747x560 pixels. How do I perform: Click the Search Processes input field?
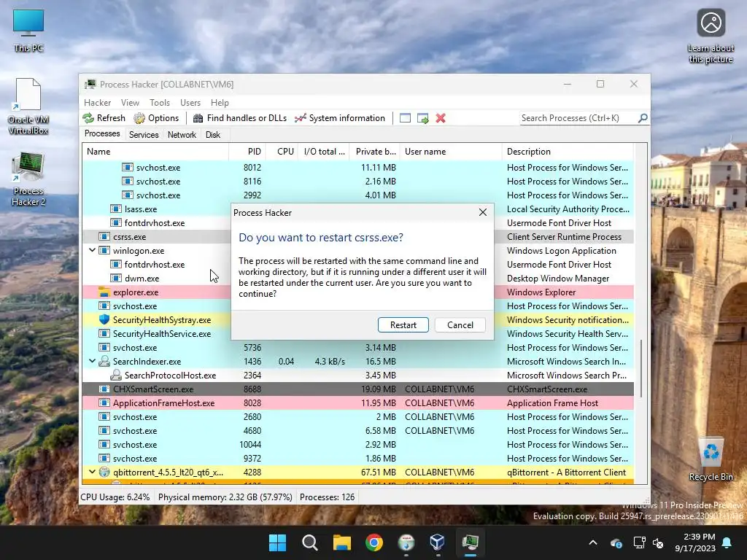578,118
